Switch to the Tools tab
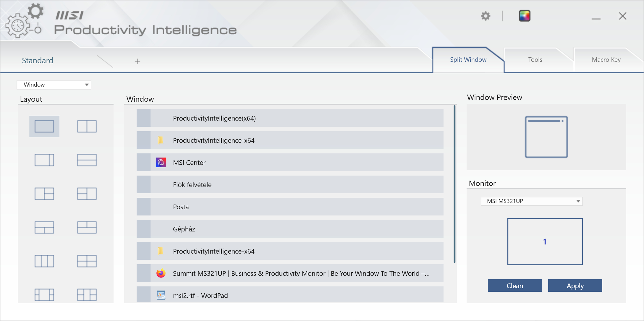 535,60
